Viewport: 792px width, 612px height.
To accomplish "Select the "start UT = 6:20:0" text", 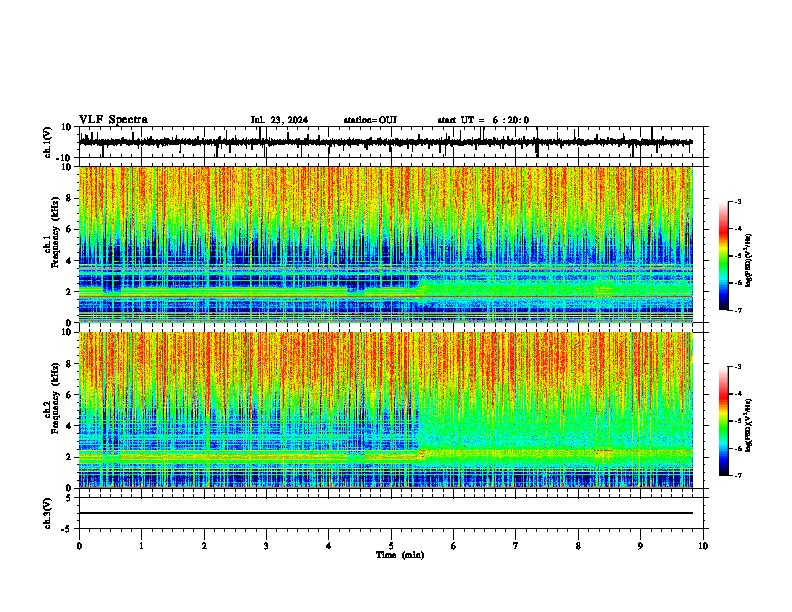I will (x=483, y=120).
